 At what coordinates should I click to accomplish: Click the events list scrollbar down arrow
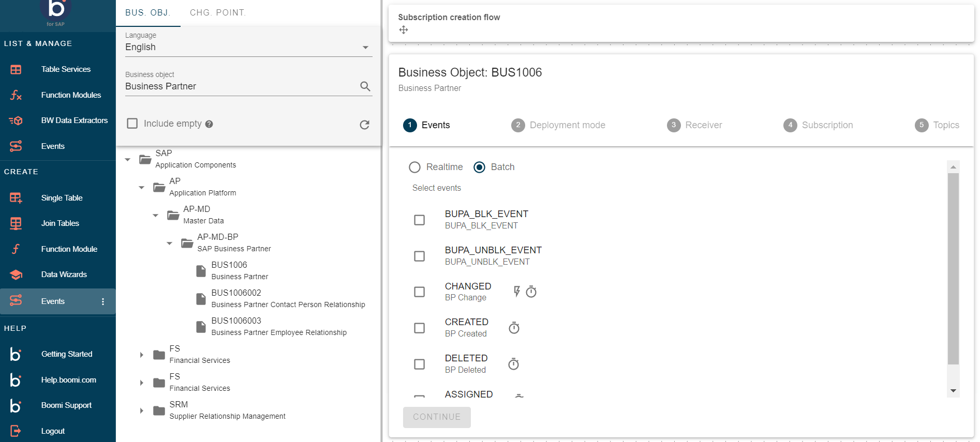(x=953, y=391)
